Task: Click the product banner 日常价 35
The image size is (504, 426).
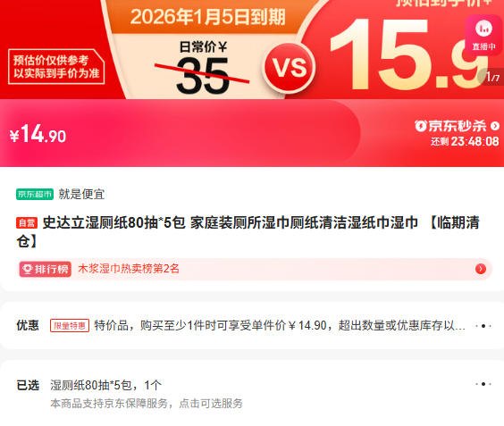Action: pyautogui.click(x=203, y=69)
